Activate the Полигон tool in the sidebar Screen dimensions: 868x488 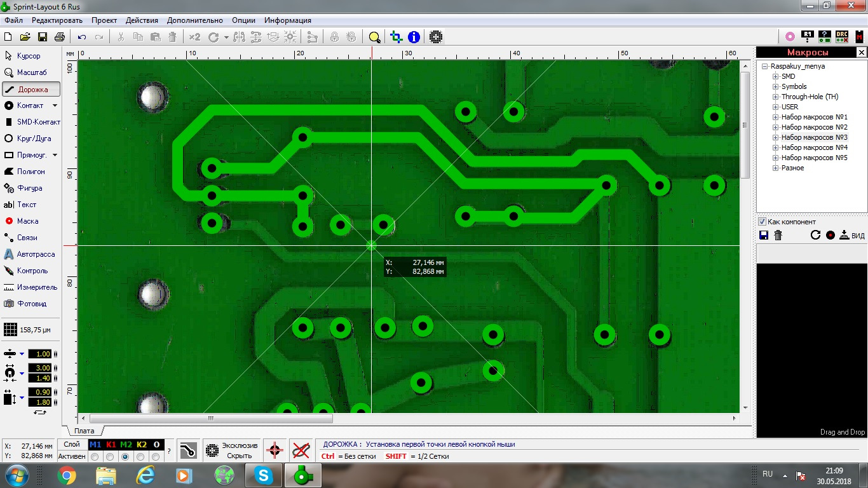tap(29, 172)
